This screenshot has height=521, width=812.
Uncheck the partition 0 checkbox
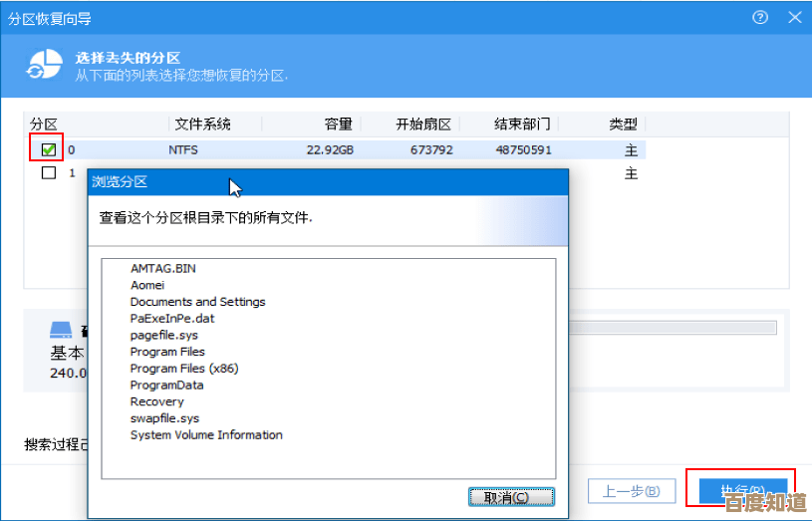pyautogui.click(x=48, y=149)
